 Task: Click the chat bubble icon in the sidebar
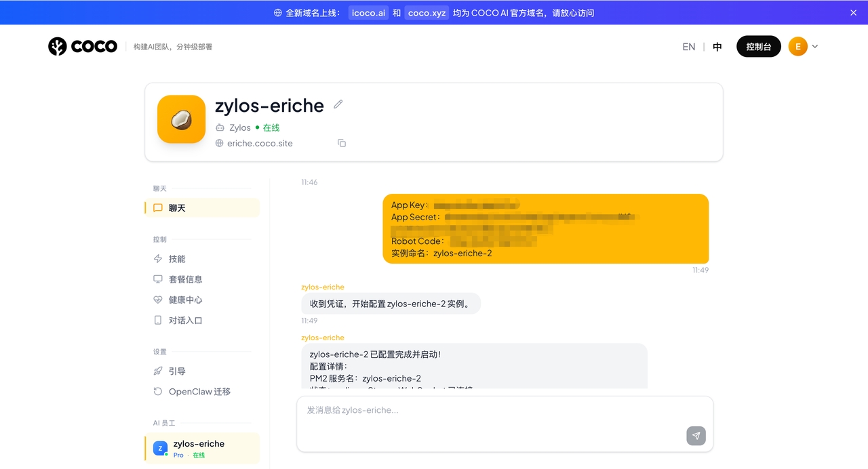[158, 208]
